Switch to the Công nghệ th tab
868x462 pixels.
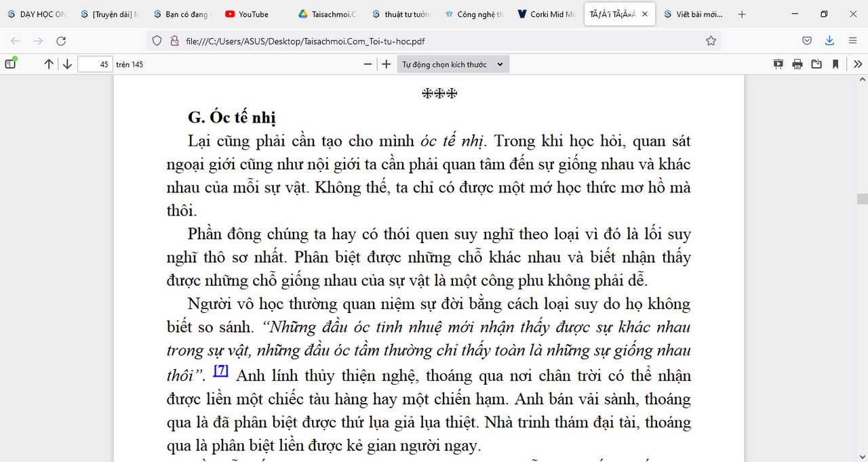click(x=475, y=14)
